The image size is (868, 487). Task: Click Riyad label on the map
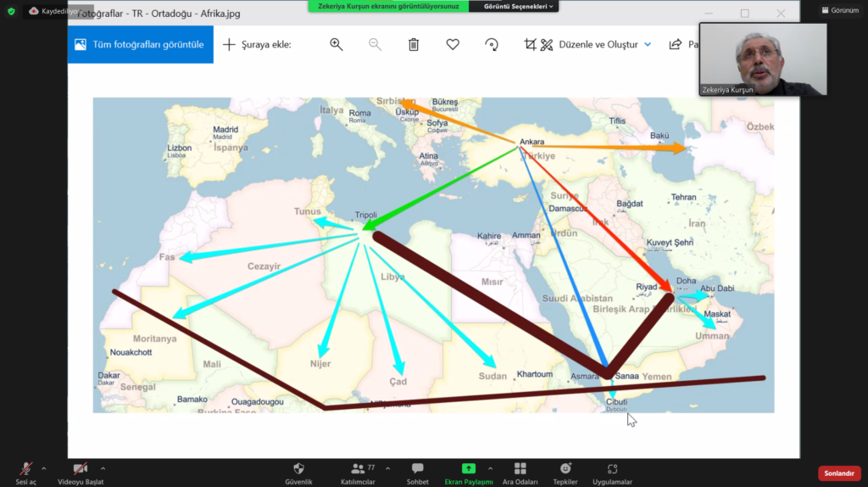tap(646, 287)
